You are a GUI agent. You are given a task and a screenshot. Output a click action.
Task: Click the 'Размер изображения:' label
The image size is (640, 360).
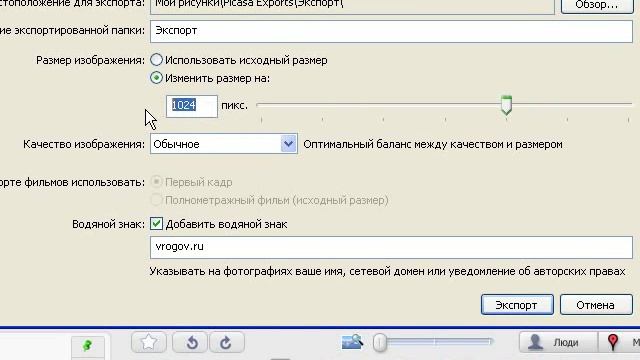(x=90, y=60)
